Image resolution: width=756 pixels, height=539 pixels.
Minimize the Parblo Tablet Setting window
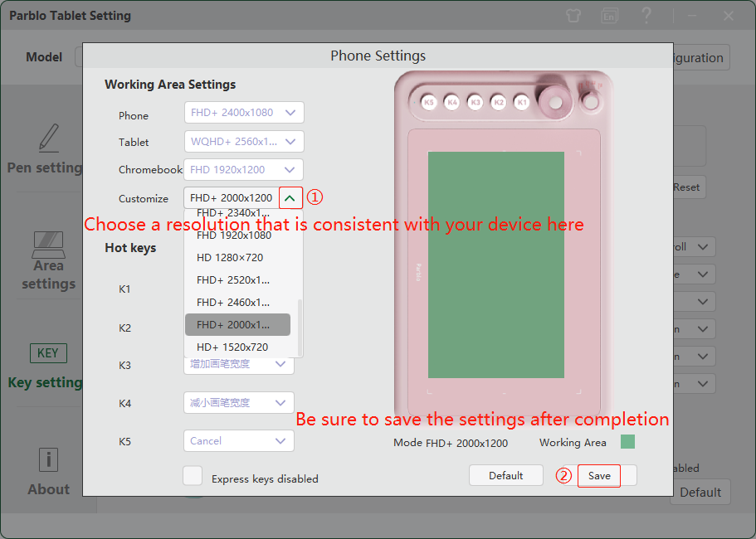[x=692, y=16]
